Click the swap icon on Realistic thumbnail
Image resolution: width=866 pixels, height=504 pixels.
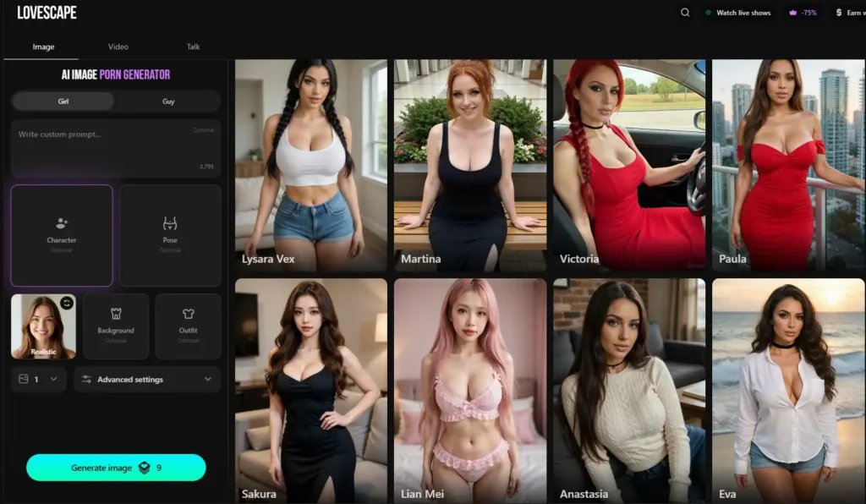coord(67,303)
